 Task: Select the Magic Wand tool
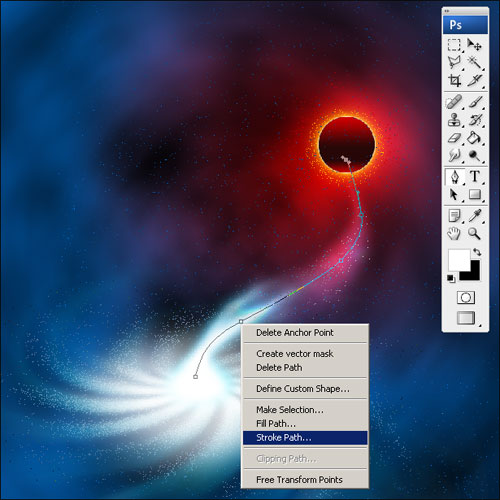[475, 62]
